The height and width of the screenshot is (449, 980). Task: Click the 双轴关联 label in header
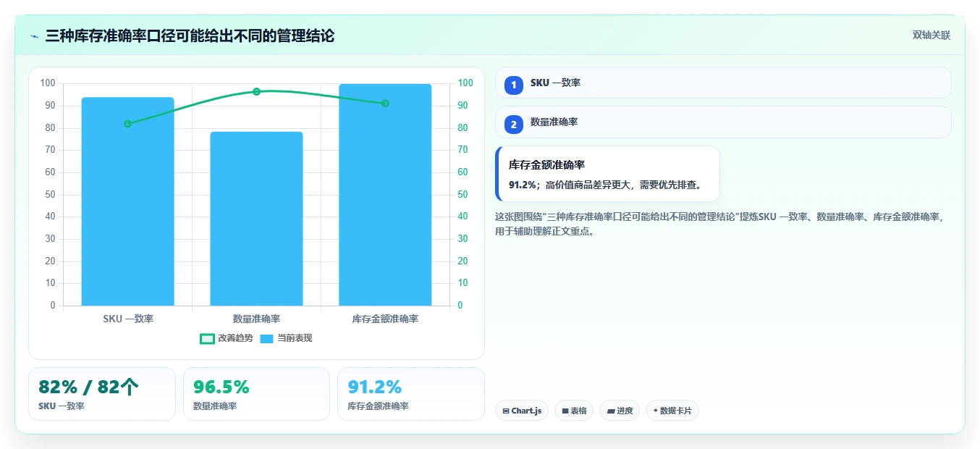931,35
